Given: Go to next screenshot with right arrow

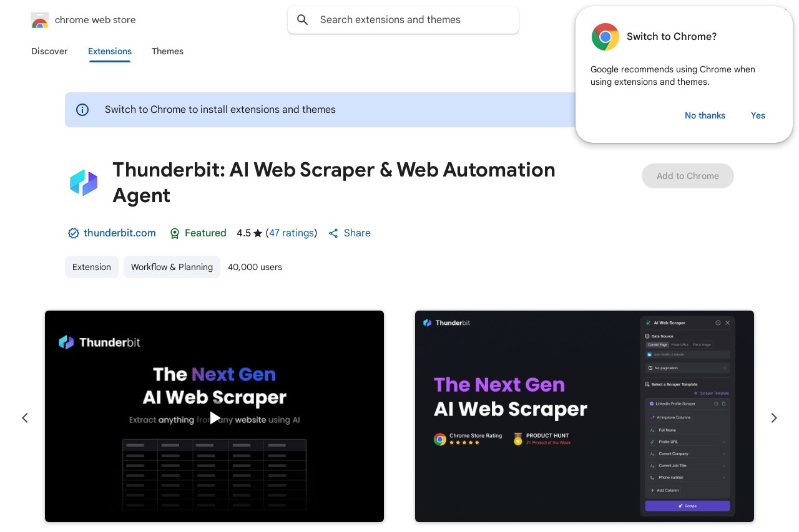Looking at the screenshot, I should (x=774, y=418).
